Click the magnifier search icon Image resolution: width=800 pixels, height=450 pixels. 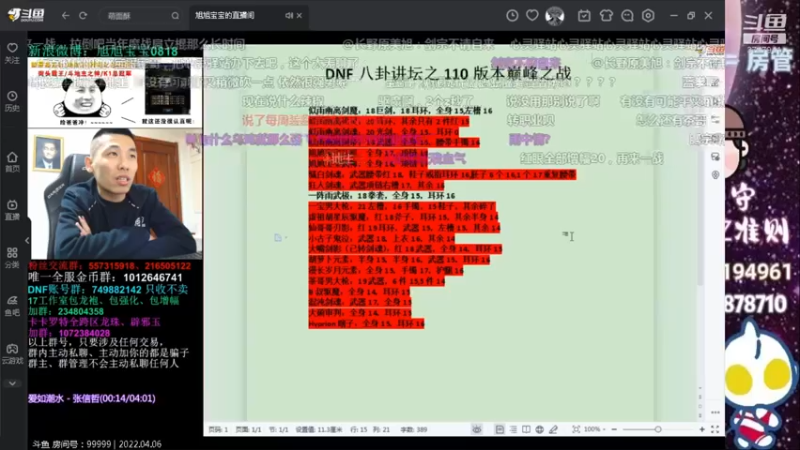[175, 16]
